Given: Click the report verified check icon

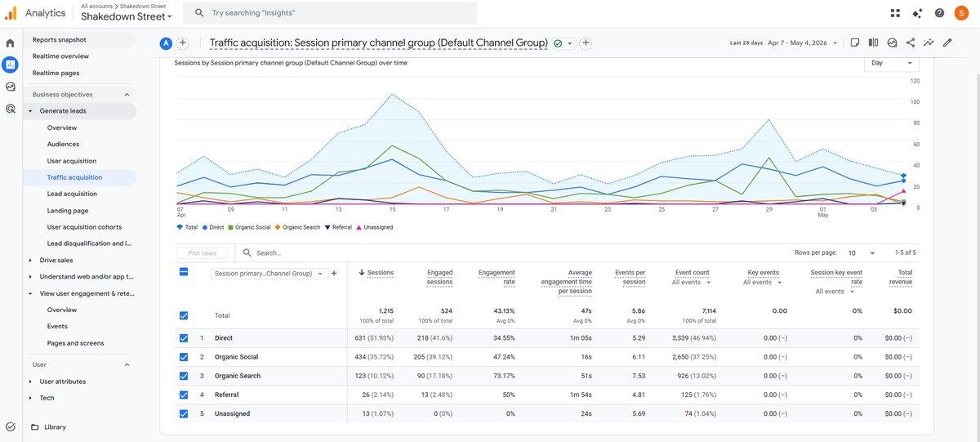Looking at the screenshot, I should tap(558, 43).
